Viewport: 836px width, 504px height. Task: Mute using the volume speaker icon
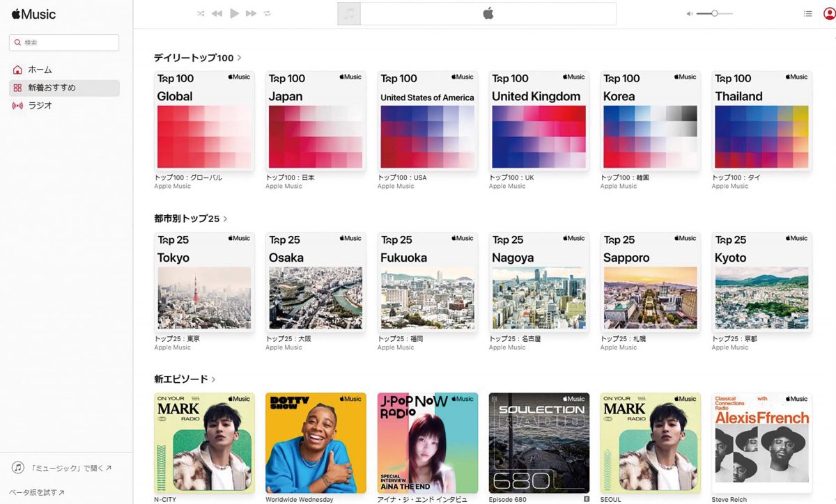click(689, 13)
